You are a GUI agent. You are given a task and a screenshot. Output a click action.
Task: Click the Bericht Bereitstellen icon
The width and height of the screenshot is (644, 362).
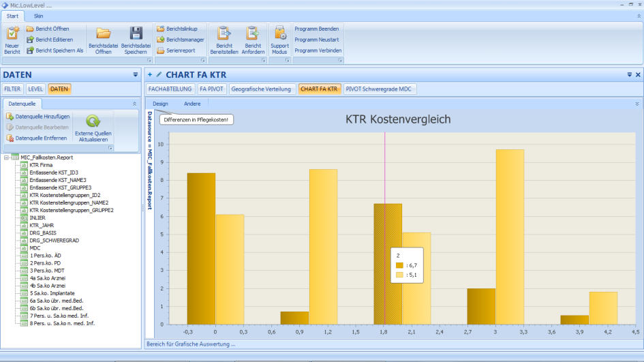[224, 33]
